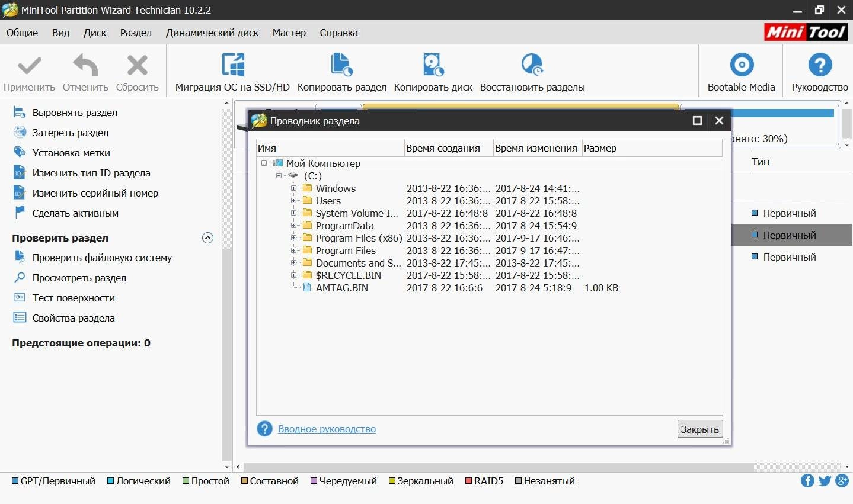Viewport: 853px width, 504px height.
Task: Expand Program Files (x86) folder
Action: coord(293,238)
